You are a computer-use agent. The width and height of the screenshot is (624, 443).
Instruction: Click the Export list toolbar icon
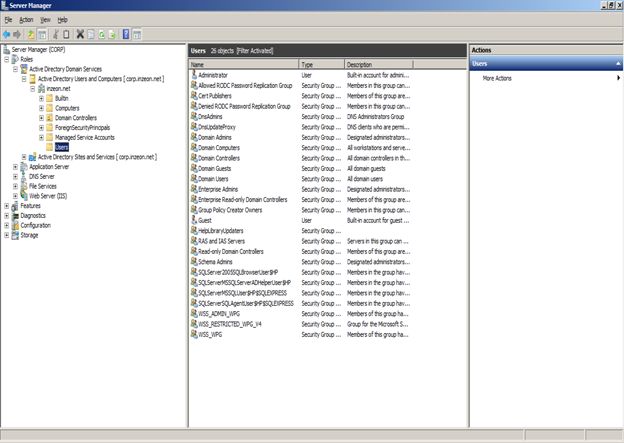pos(112,35)
